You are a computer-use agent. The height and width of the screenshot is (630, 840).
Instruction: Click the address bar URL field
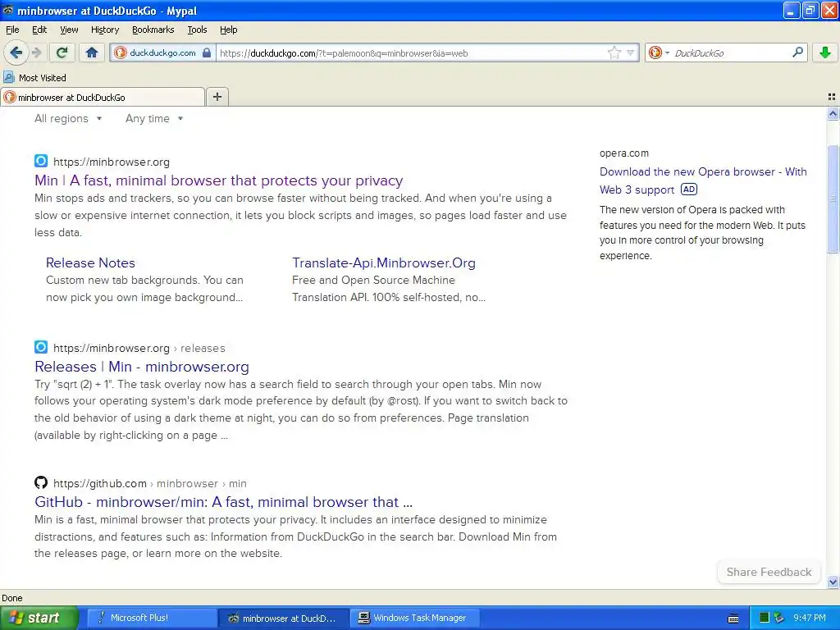click(410, 53)
